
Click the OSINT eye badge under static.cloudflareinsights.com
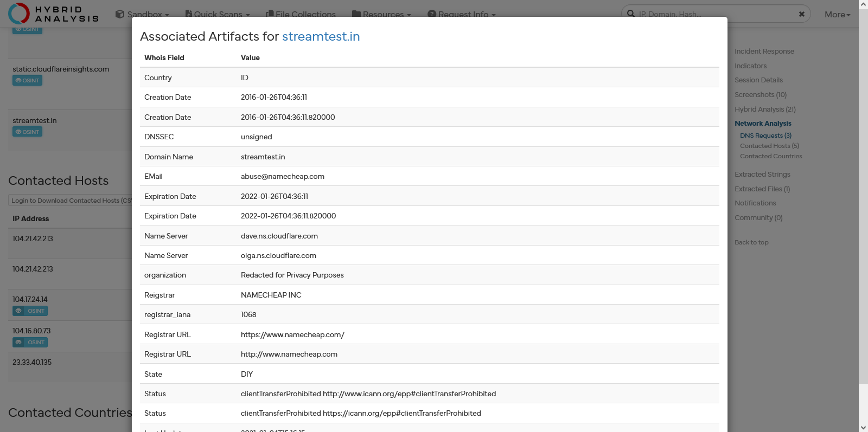point(27,80)
